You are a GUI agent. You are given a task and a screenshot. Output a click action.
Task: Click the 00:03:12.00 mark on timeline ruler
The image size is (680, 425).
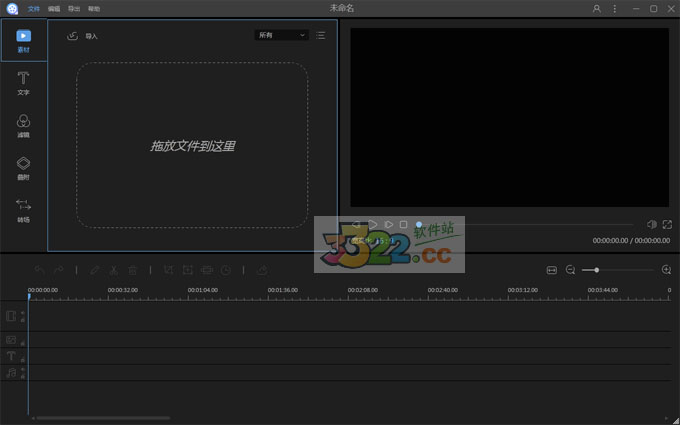pos(523,290)
